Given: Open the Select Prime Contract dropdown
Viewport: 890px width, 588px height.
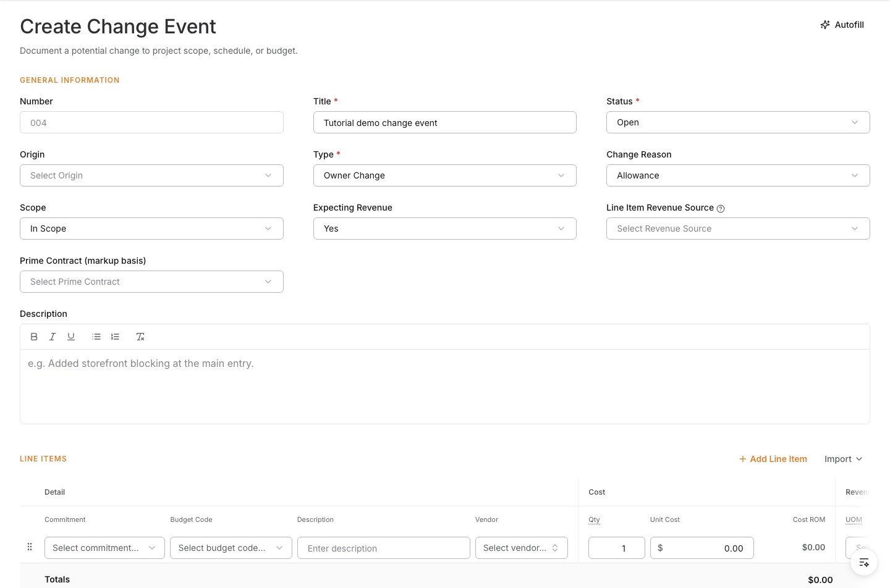Looking at the screenshot, I should pos(151,282).
